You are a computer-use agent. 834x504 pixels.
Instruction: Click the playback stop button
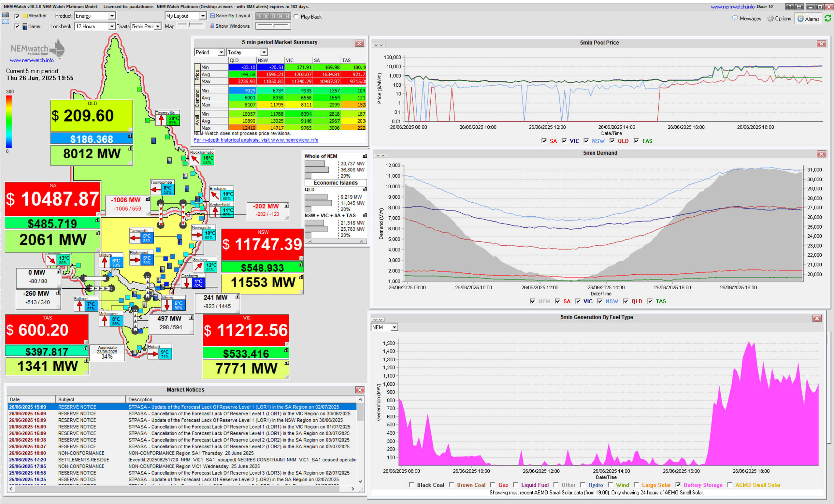click(266, 16)
